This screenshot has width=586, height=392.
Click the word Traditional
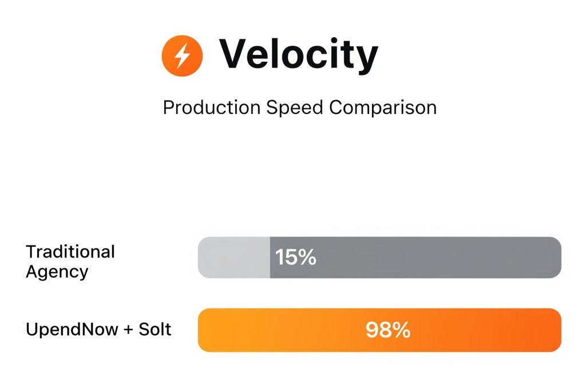tap(70, 252)
